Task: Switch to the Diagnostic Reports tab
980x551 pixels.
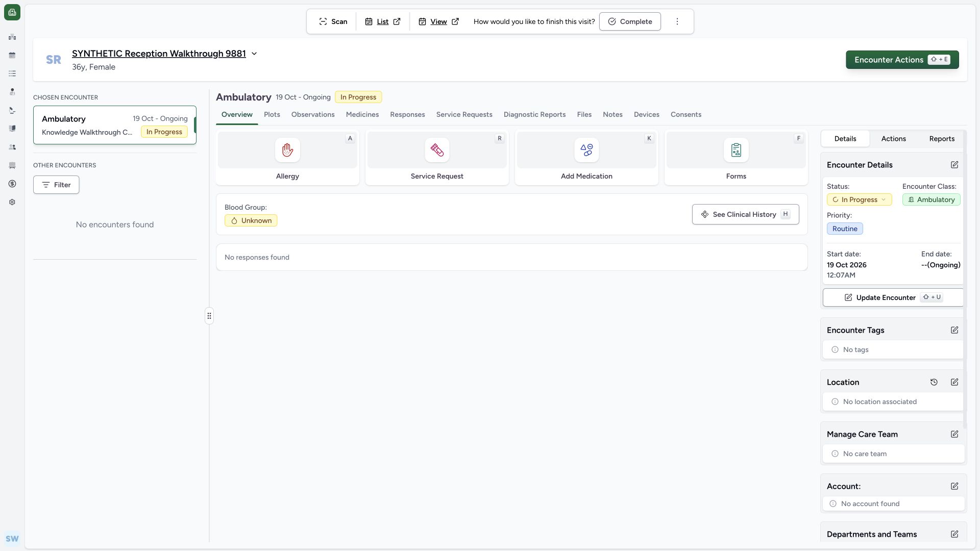Action: coord(534,114)
